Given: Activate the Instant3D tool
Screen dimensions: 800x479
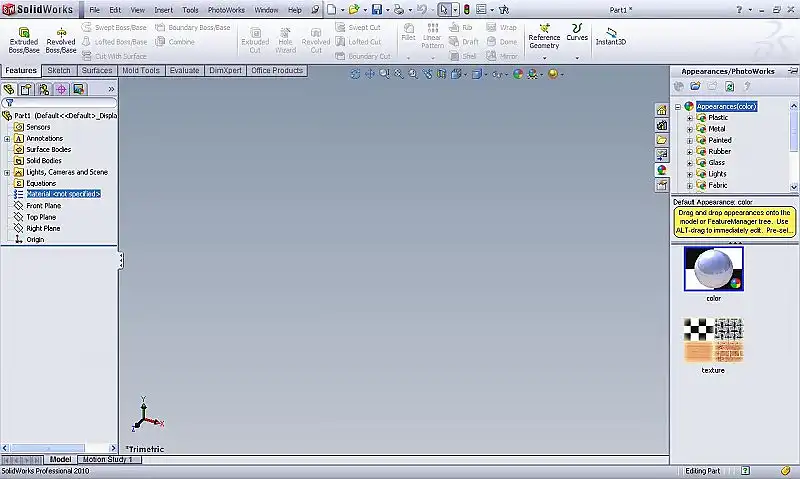Looking at the screenshot, I should coord(610,36).
